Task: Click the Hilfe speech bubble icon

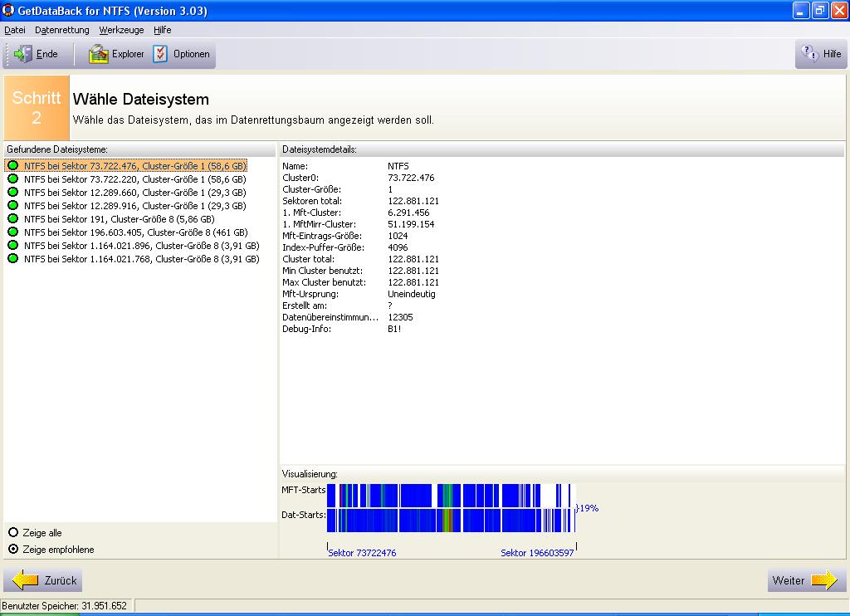Action: 810,53
